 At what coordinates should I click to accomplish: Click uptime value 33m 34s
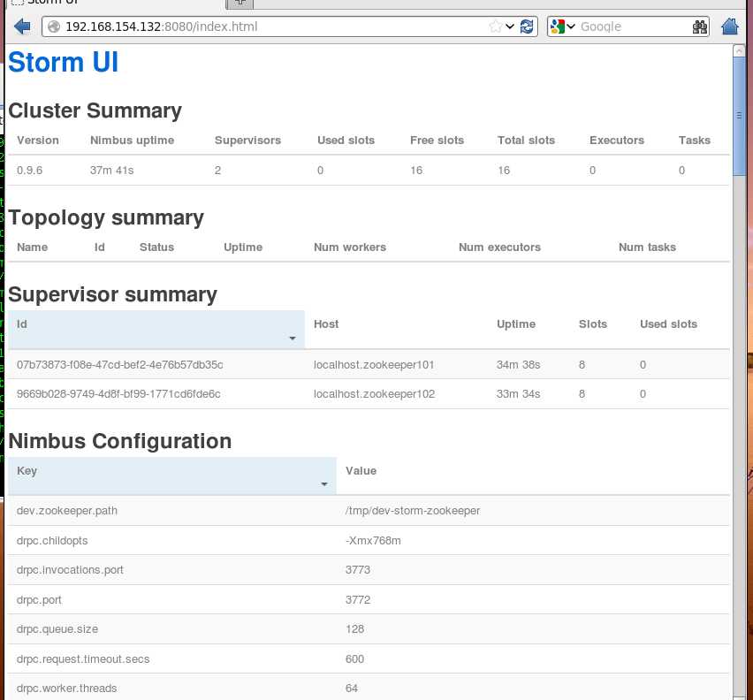(518, 394)
